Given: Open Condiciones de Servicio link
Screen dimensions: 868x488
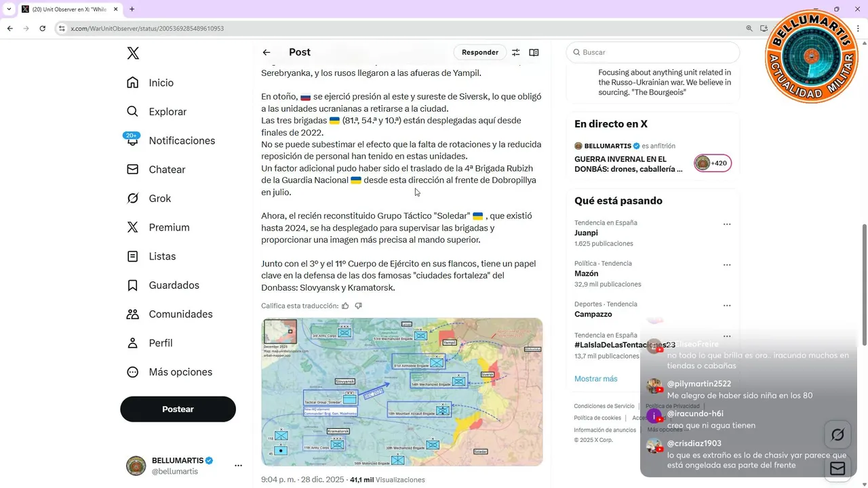Looking at the screenshot, I should pyautogui.click(x=604, y=406).
